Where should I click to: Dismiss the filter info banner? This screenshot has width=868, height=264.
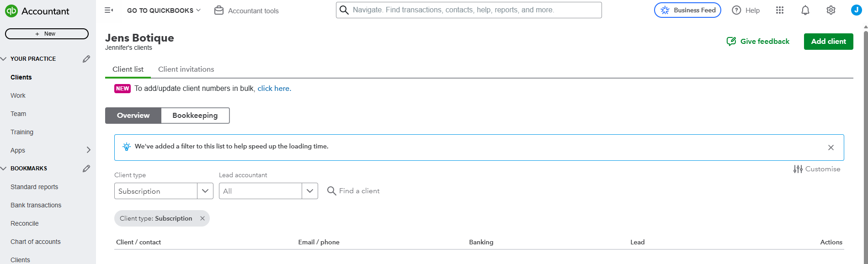(x=831, y=148)
